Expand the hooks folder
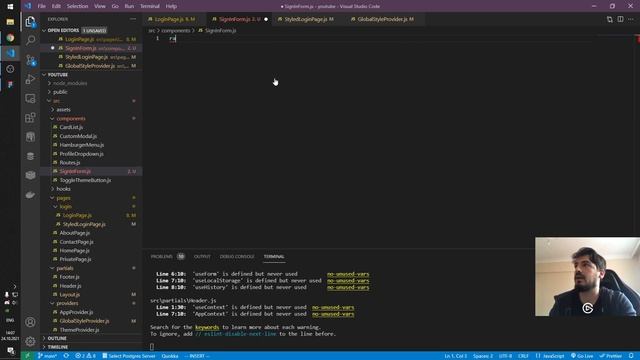 (63, 189)
